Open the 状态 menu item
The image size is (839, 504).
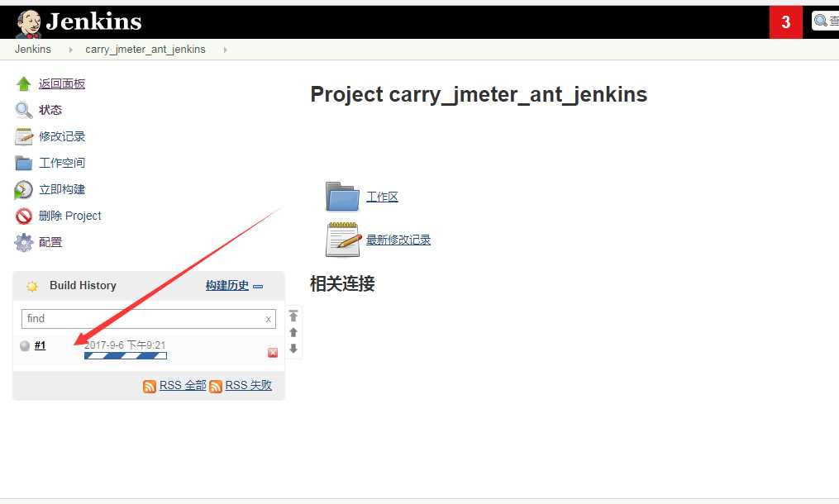(x=50, y=110)
